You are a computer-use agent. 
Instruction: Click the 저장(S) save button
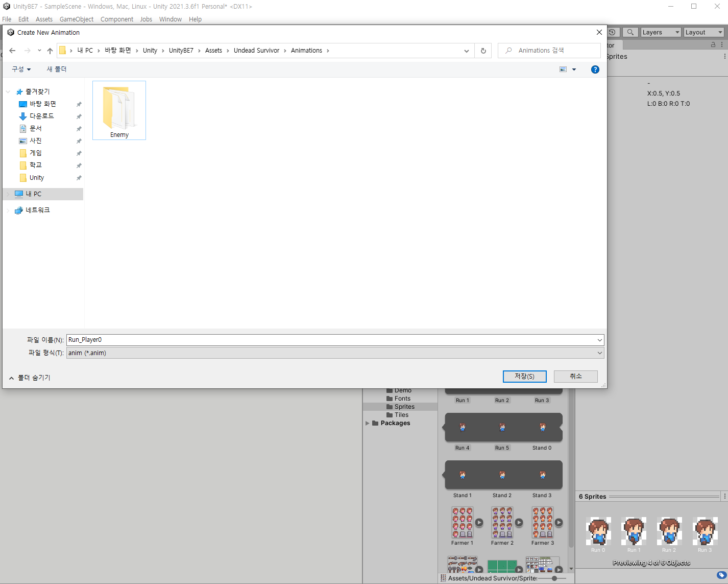tap(525, 376)
